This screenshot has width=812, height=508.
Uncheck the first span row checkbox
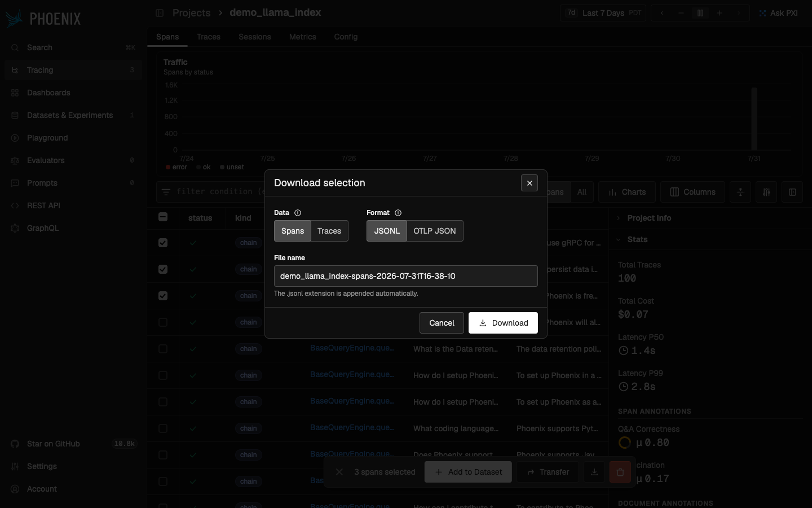[x=163, y=243]
